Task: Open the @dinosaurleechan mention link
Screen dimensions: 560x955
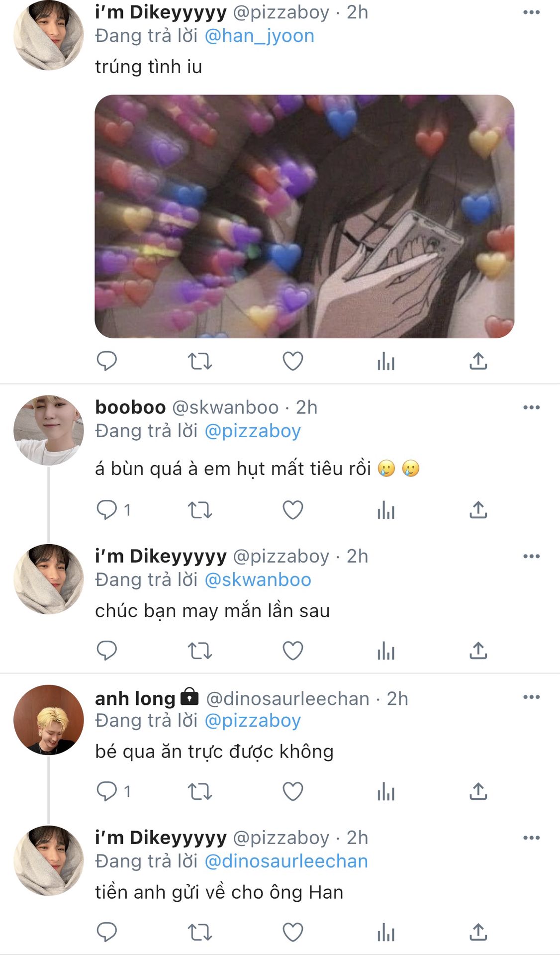Action: 286,861
